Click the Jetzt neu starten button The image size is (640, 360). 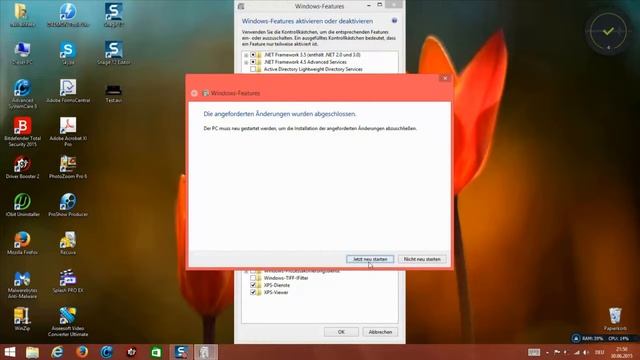[370, 259]
